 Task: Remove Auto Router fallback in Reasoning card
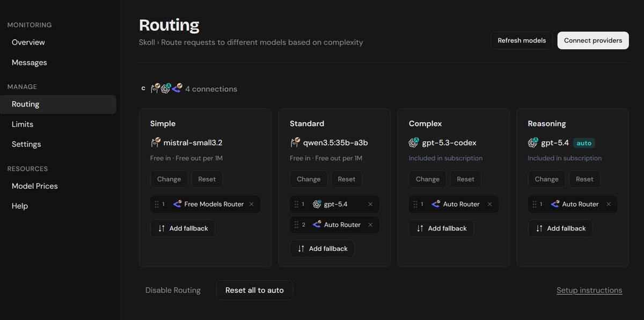(609, 204)
